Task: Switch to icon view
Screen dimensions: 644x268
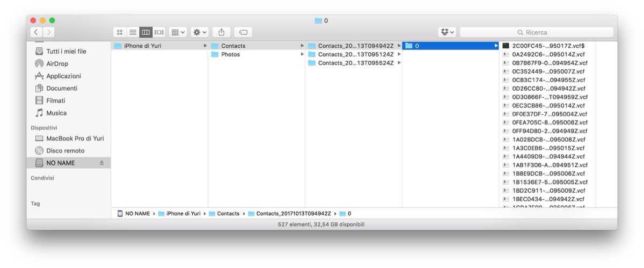Action: [120, 32]
